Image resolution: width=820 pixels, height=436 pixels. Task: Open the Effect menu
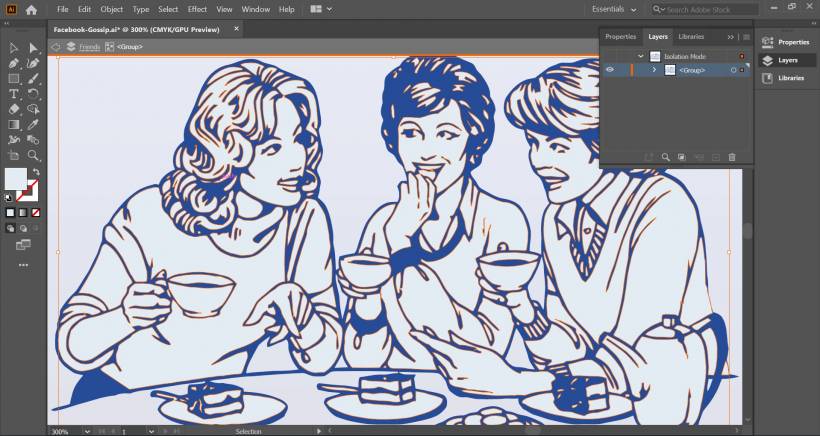coord(197,9)
